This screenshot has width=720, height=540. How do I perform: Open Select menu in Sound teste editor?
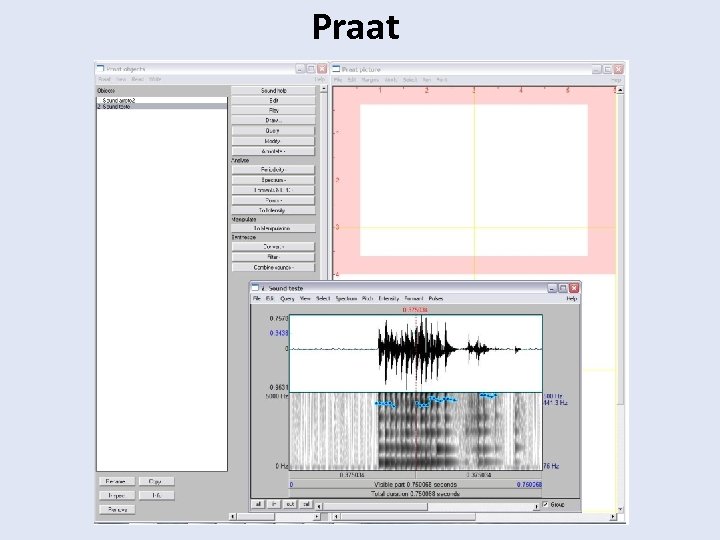pos(323,298)
